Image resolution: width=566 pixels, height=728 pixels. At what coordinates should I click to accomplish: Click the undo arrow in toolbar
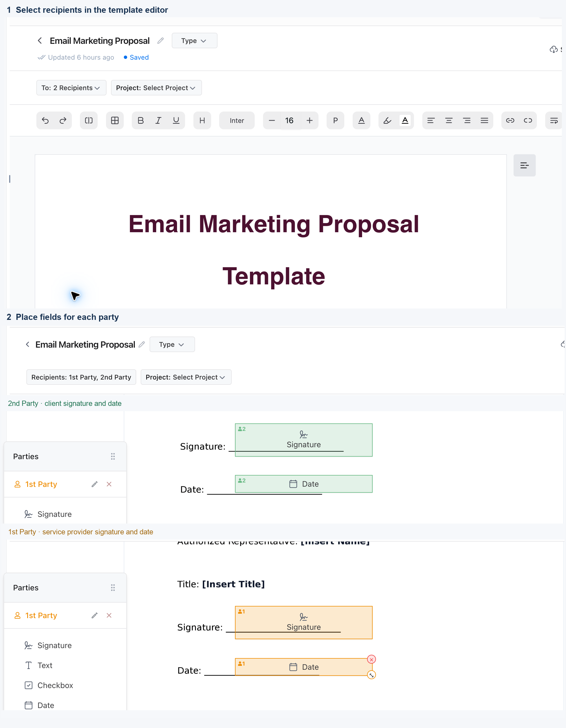[45, 120]
